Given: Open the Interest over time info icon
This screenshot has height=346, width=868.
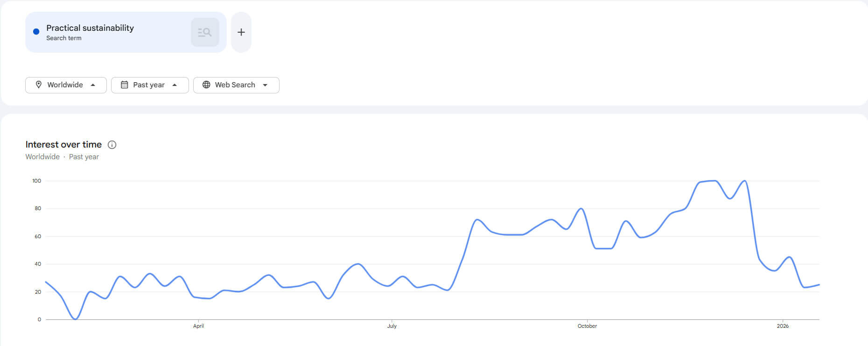Looking at the screenshot, I should click(112, 145).
